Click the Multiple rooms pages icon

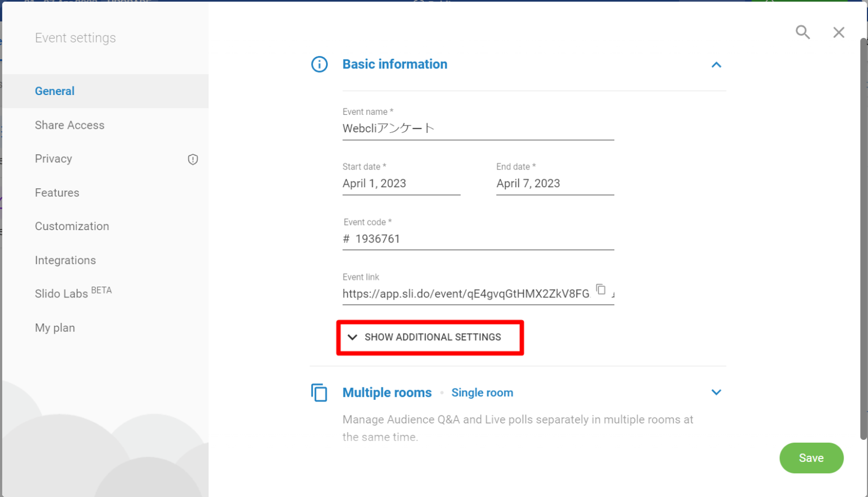tap(319, 392)
